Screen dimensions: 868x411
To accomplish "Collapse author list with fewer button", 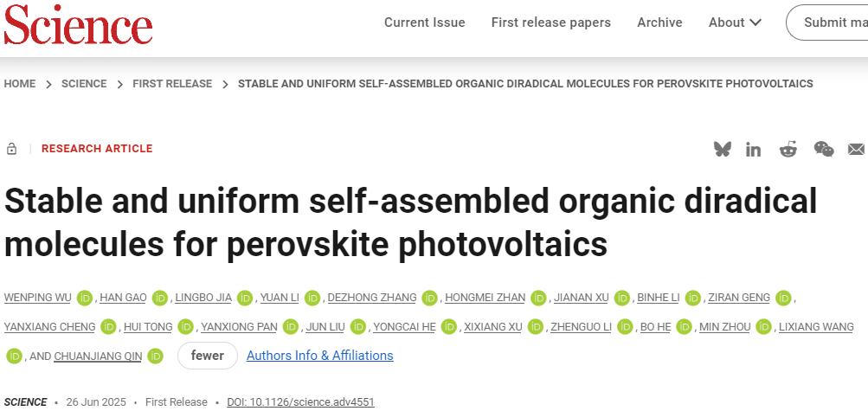I will [207, 356].
